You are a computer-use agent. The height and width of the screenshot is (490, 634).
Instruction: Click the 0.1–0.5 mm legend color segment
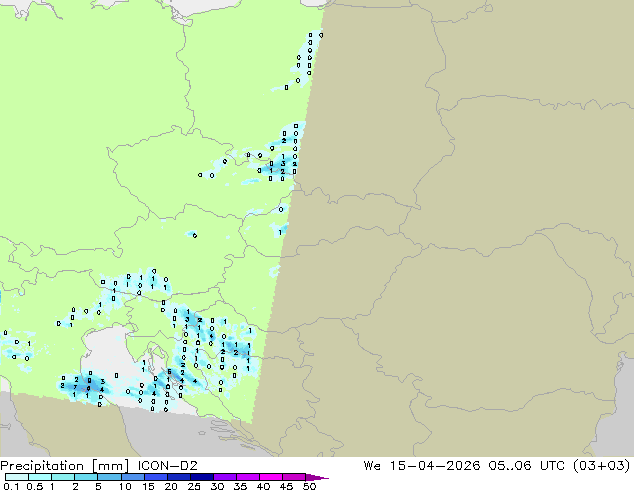pos(17,477)
